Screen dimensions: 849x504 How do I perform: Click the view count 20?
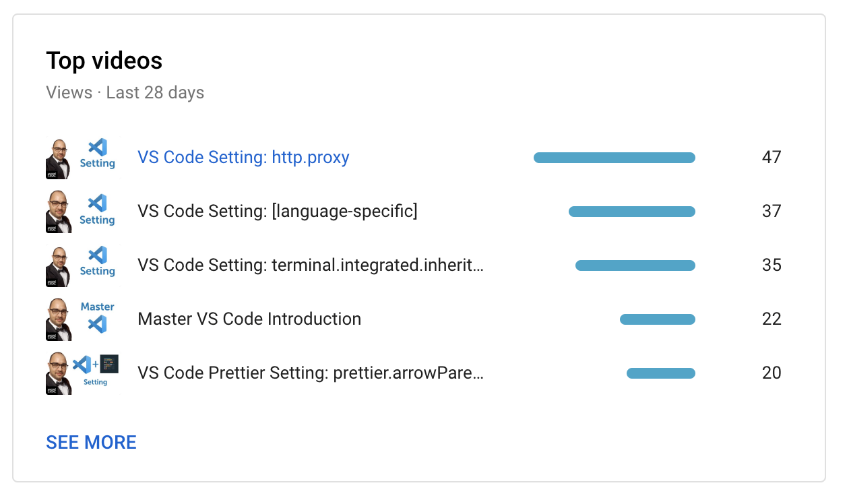(x=772, y=373)
